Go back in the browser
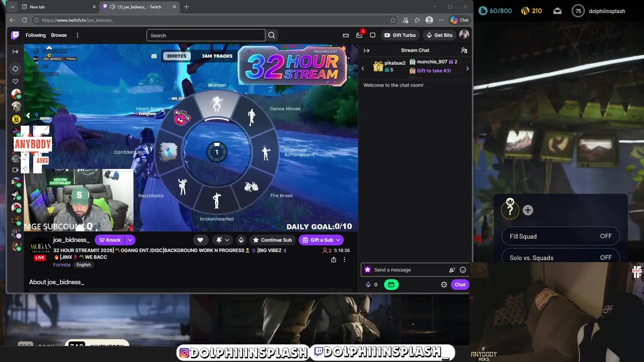644x362 pixels. pyautogui.click(x=12, y=20)
